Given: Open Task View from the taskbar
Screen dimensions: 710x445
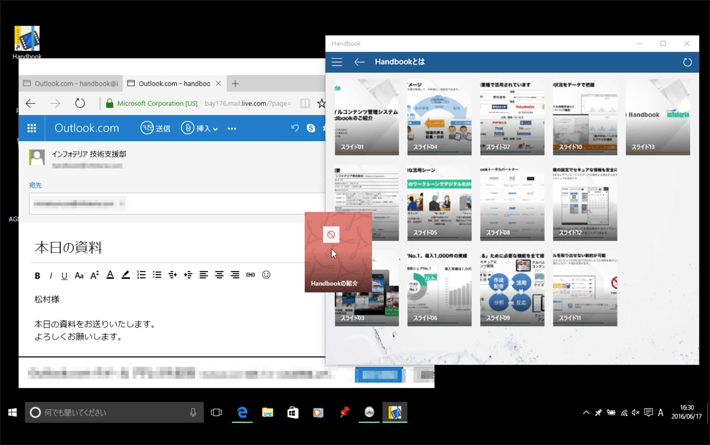Looking at the screenshot, I should tap(216, 412).
